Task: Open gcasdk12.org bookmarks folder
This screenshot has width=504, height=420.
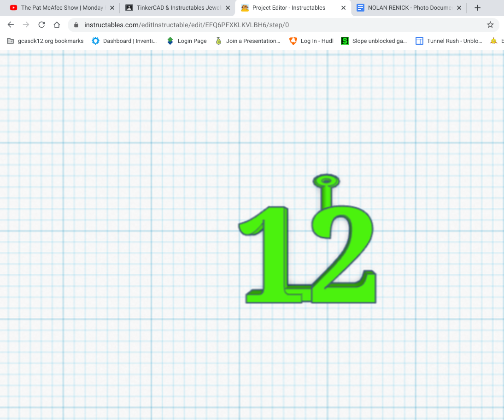Action: click(45, 41)
